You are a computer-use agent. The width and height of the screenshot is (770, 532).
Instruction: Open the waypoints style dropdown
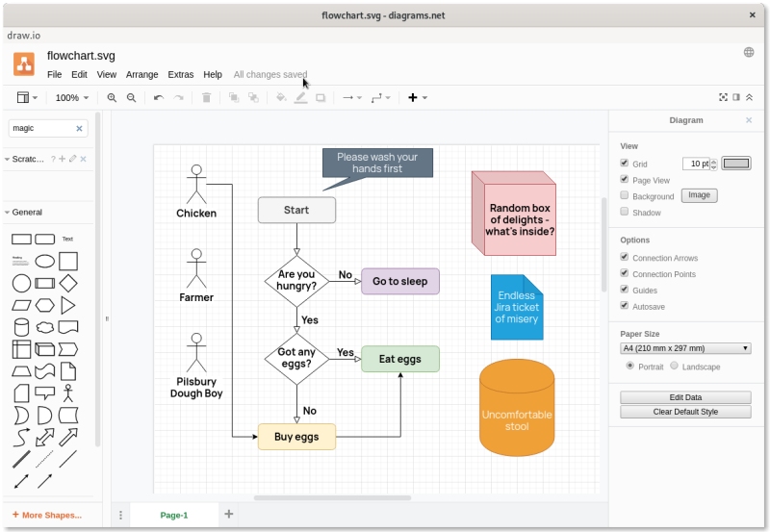click(380, 98)
